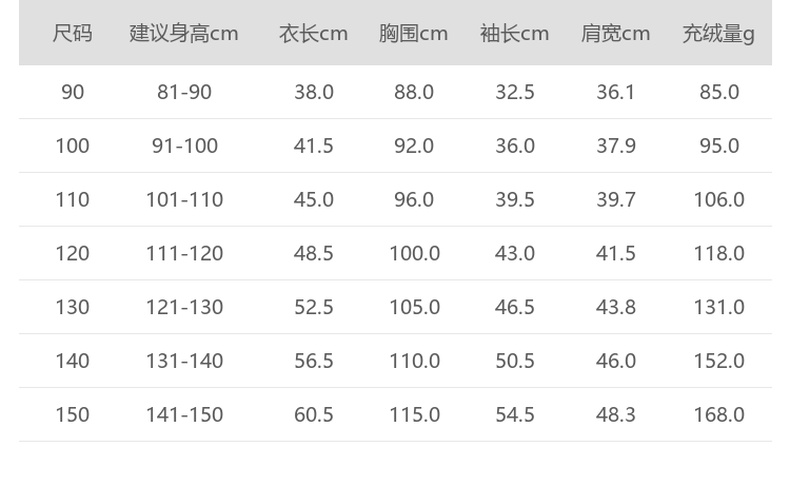
Task: Click the 肩宽cm column header
Action: click(615, 33)
